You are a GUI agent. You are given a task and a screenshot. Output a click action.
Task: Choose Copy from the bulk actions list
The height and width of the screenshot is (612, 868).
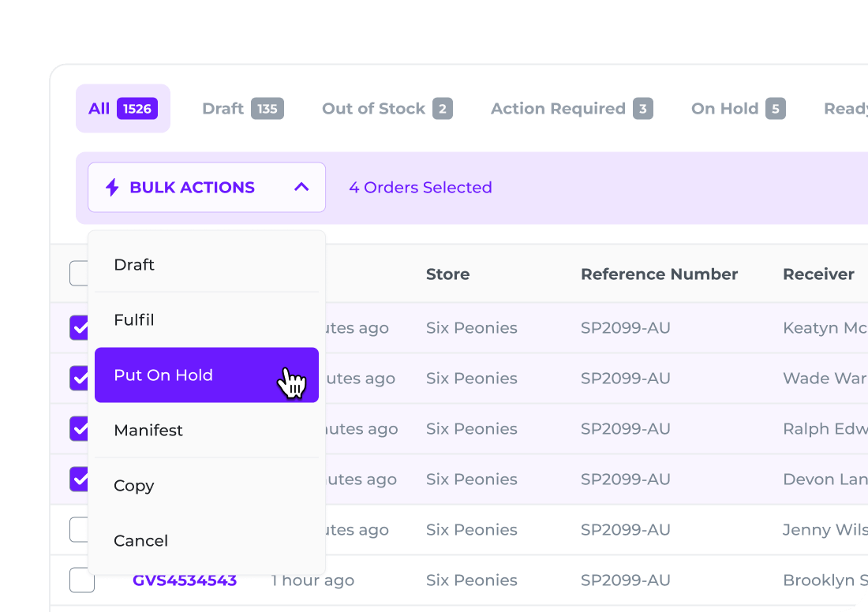click(x=133, y=485)
